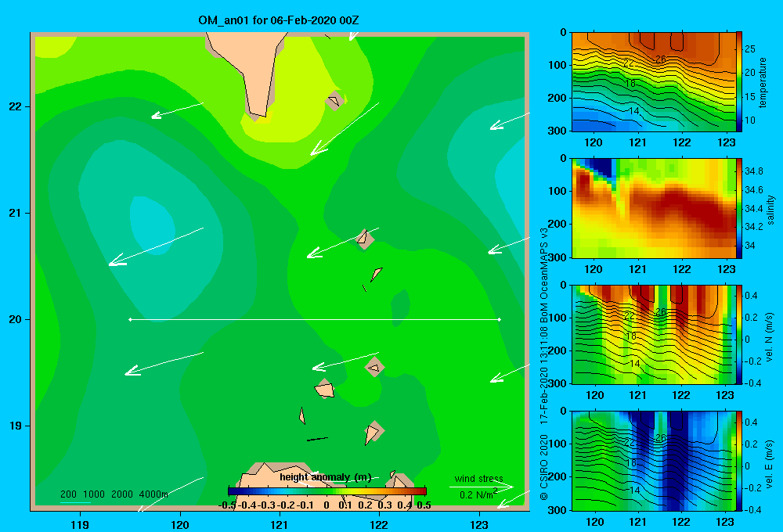Select the eastern endpoint of the transect line
This screenshot has width=783, height=532.
tap(500, 319)
